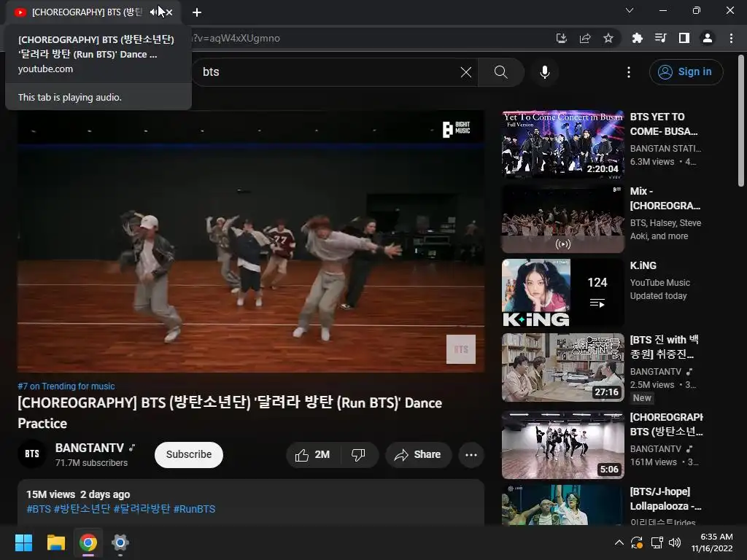Open the BANGTANTV channel avatar
The width and height of the screenshot is (747, 560).
click(32, 454)
